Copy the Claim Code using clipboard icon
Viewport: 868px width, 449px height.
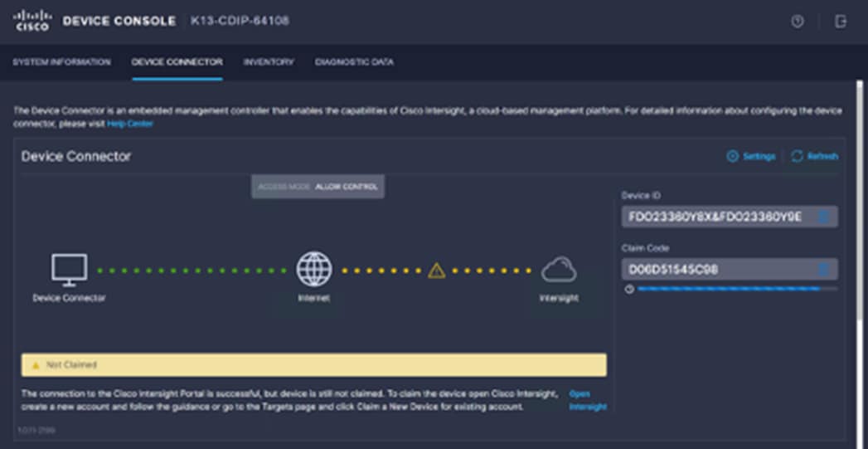pos(823,270)
